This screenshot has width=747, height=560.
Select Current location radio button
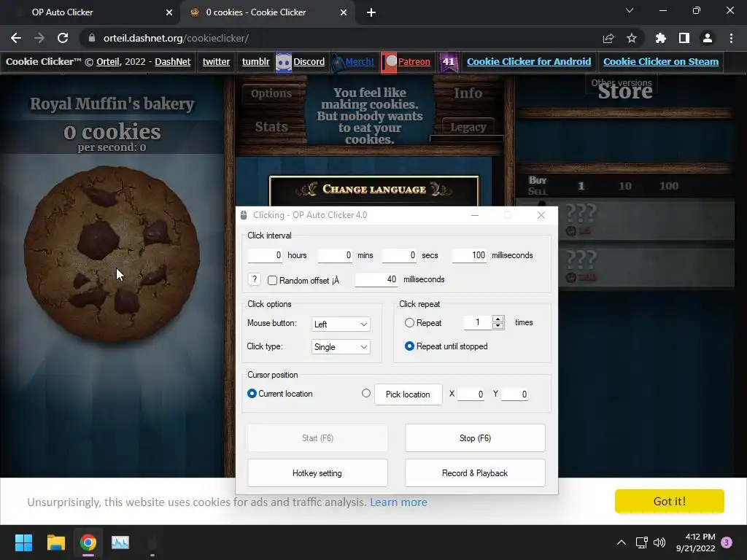[252, 394]
